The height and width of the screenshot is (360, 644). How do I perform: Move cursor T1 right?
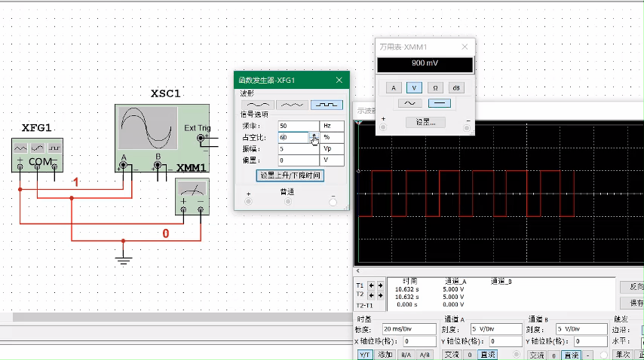[x=380, y=285]
